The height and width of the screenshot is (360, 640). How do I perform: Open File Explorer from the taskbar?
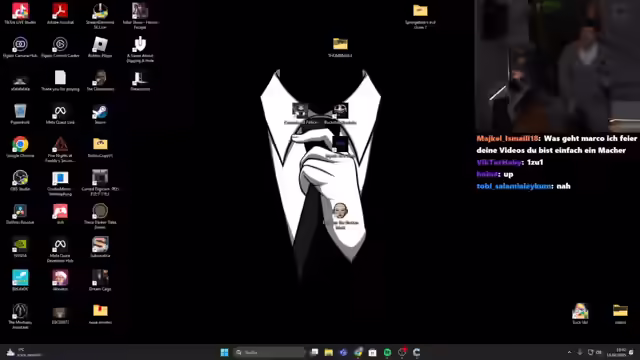(x=329, y=352)
